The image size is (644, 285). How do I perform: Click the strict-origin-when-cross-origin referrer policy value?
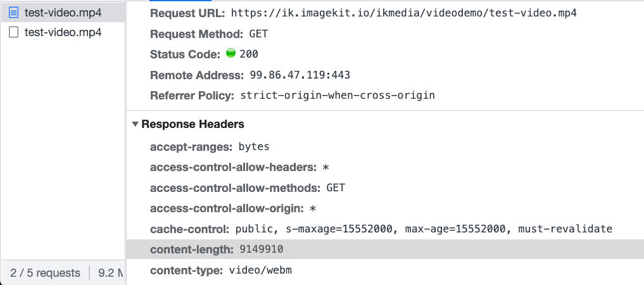pos(338,96)
